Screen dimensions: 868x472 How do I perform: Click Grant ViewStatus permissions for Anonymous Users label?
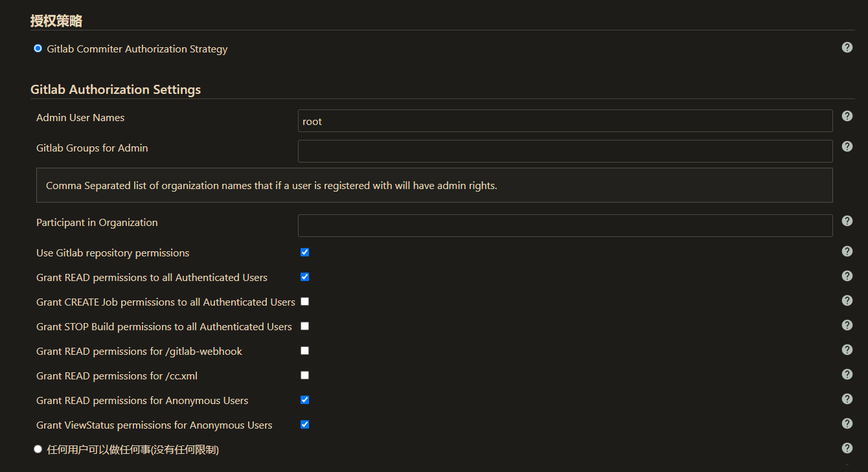(154, 425)
